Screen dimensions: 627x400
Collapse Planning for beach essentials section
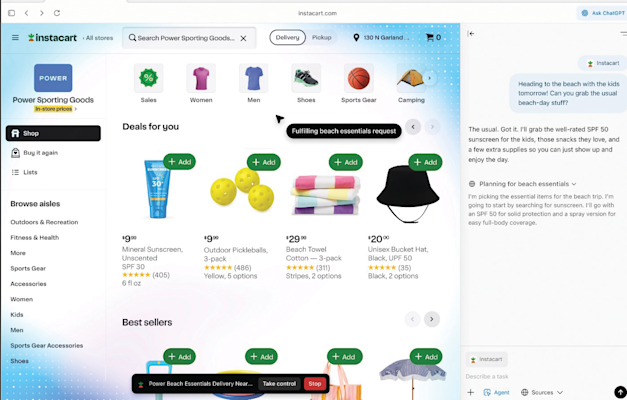(x=522, y=184)
